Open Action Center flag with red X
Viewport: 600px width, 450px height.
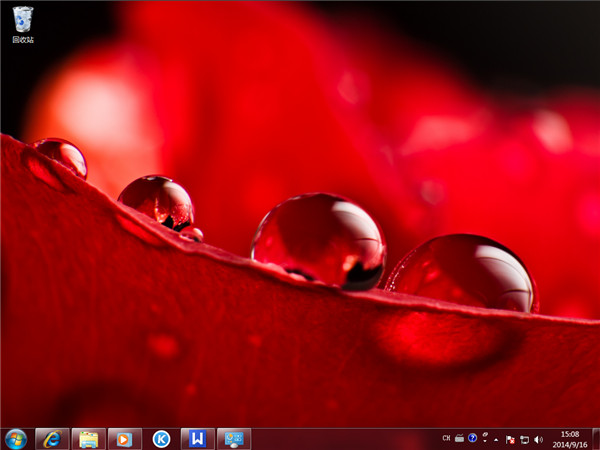(x=510, y=439)
